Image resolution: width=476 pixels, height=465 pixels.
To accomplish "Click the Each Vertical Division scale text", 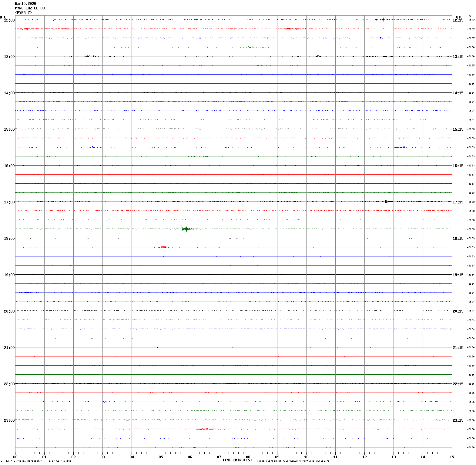I will click(39, 461).
